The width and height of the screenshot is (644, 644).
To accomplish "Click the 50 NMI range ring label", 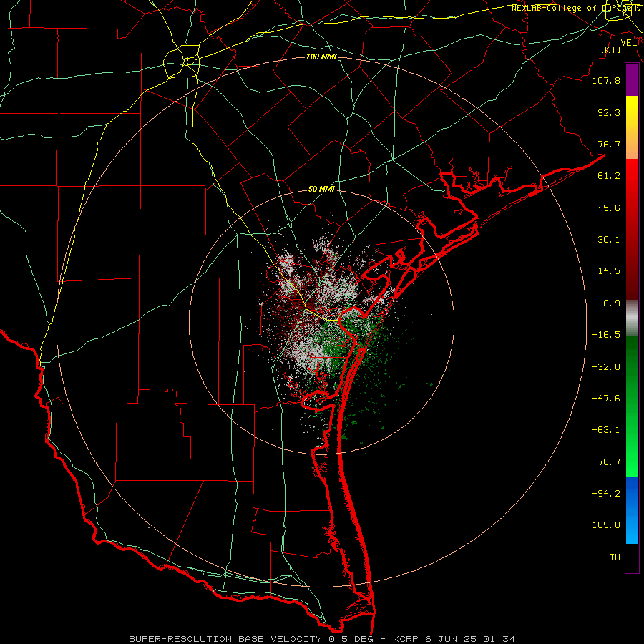I will tap(321, 190).
